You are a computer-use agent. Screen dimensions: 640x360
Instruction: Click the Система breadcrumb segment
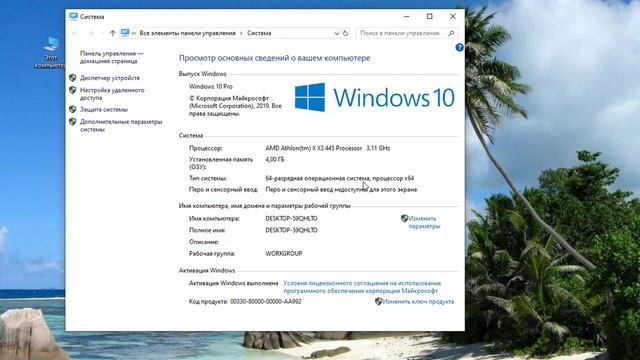tap(259, 33)
